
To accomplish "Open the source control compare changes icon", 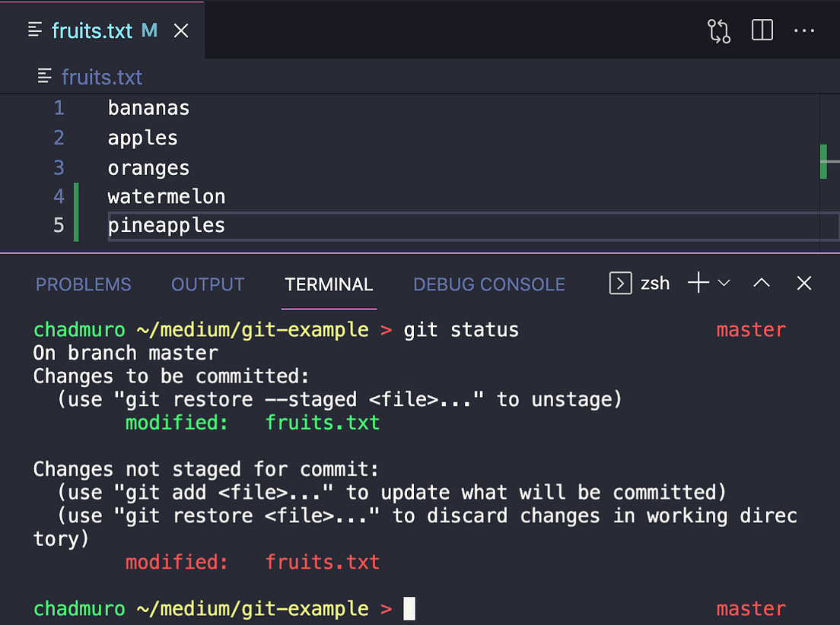I will coord(718,30).
